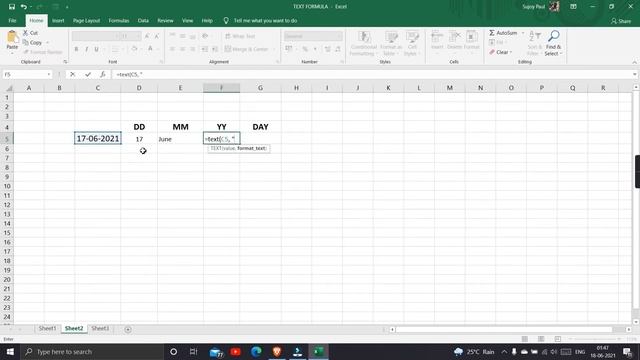Click Conditional Formatting icon

(363, 43)
